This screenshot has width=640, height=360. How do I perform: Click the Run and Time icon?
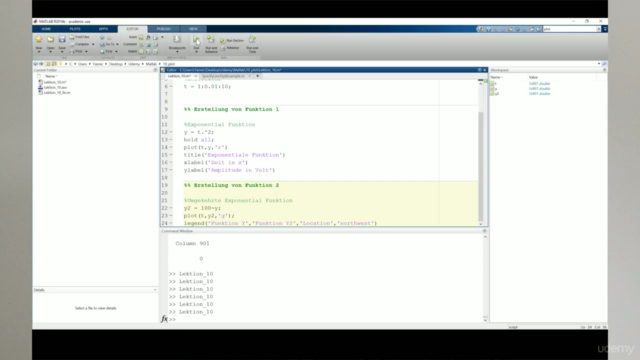(x=252, y=39)
